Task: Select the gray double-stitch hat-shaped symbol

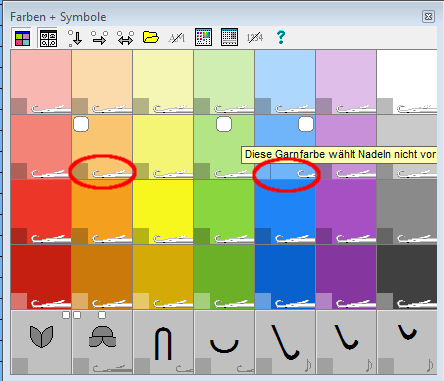Action: coord(102,337)
